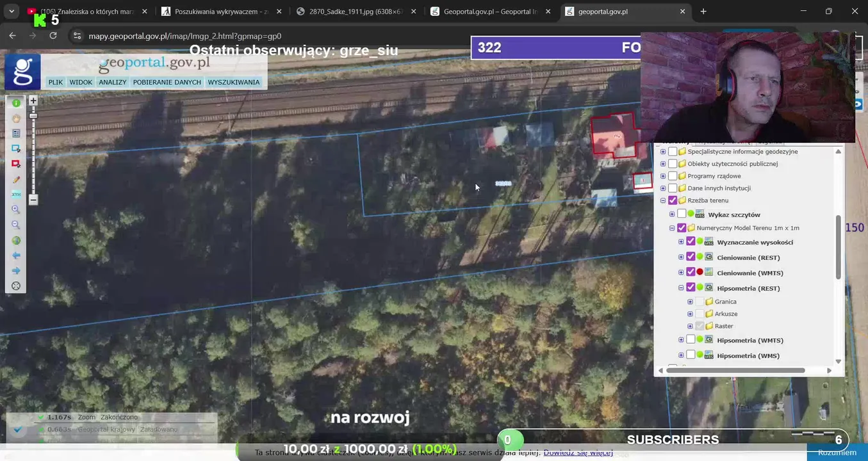The image size is (868, 461).
Task: Expand Raster folder node
Action: pos(690,326)
